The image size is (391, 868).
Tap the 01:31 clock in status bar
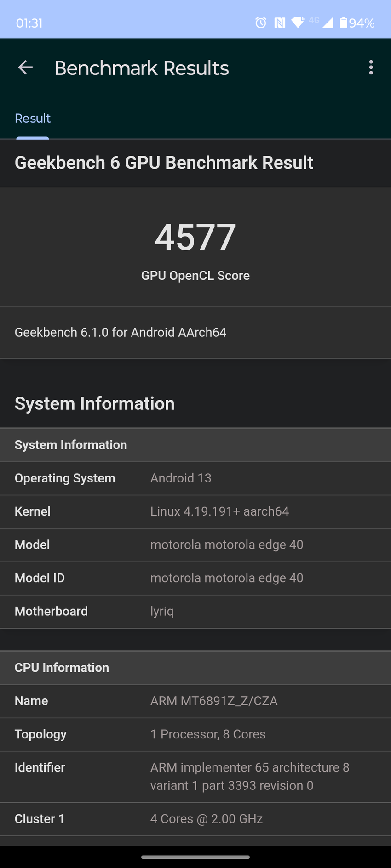(x=29, y=23)
